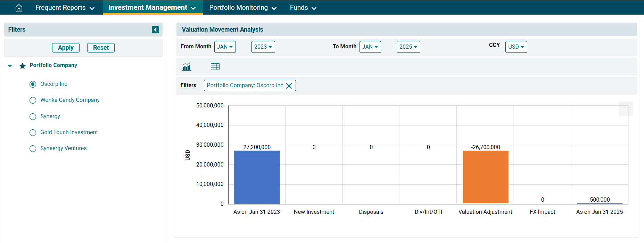
Task: Select Wonka Candy Company radio option
Action: 33,100
